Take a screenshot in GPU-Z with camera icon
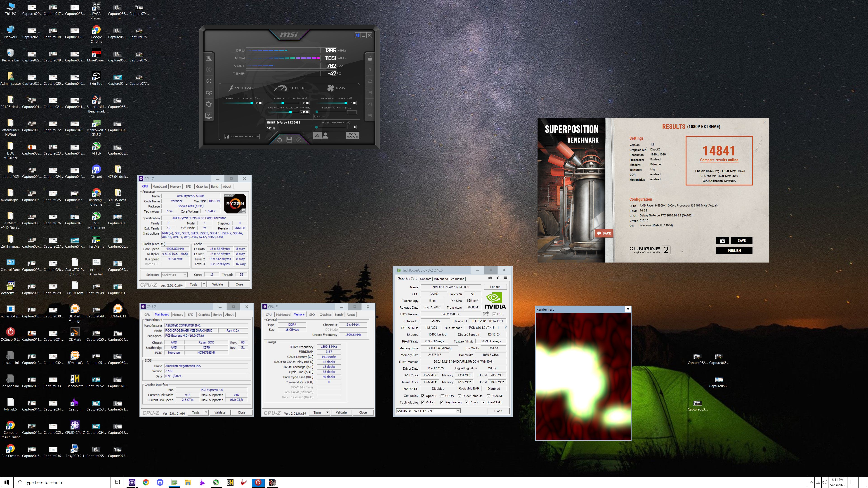This screenshot has width=868, height=488. [490, 278]
